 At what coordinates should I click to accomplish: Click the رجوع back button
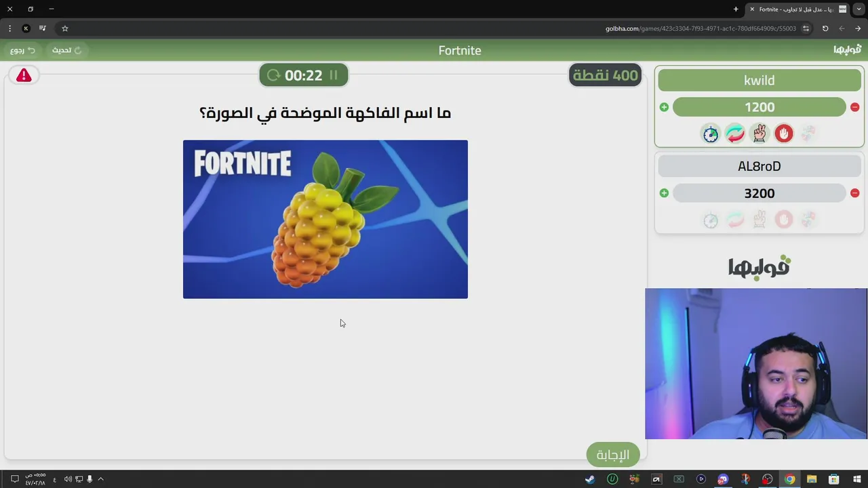22,50
